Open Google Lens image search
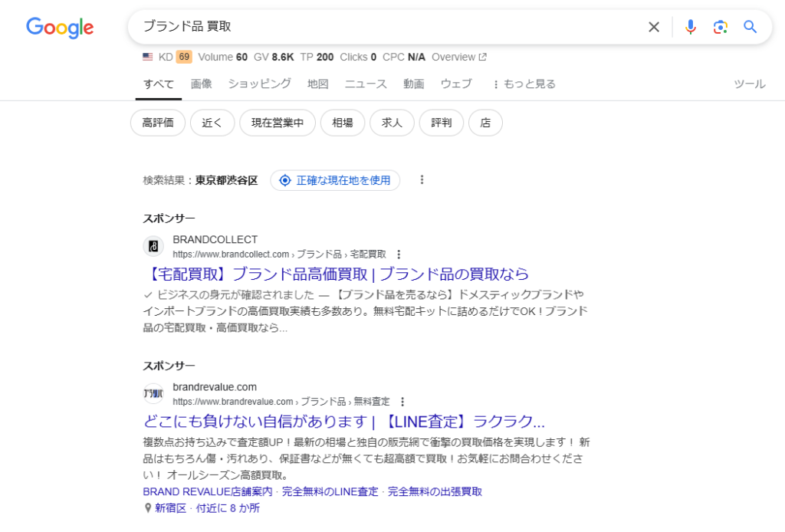 point(720,27)
